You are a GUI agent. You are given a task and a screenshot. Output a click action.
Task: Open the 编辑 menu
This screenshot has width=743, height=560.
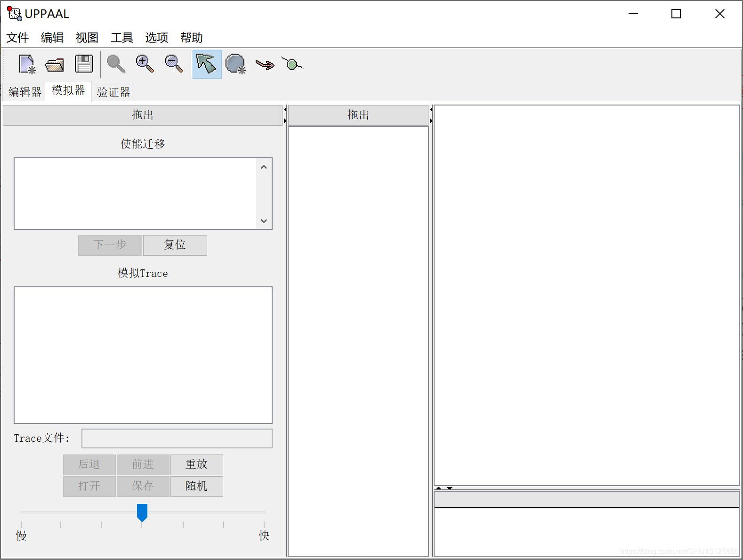pyautogui.click(x=52, y=38)
